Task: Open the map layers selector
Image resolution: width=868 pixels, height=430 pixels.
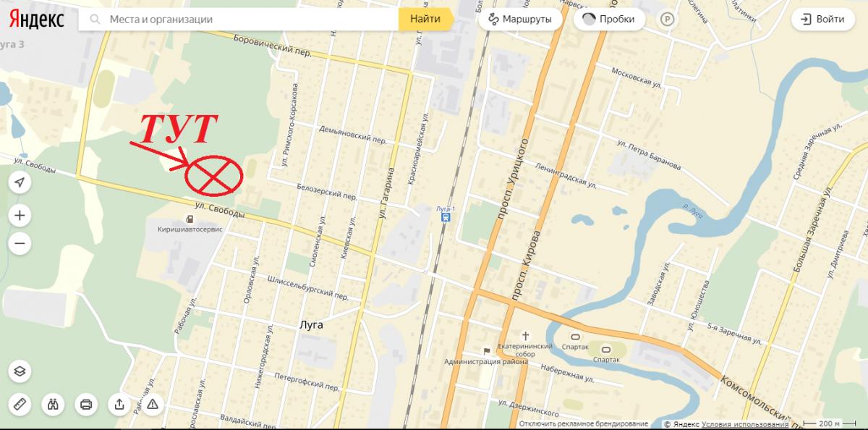Action: tap(20, 371)
